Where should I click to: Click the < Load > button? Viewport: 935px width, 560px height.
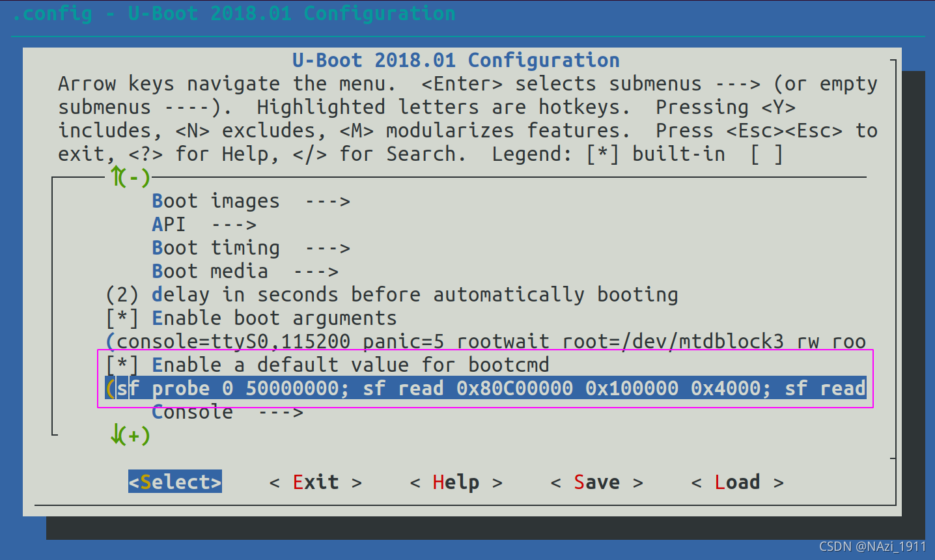[737, 482]
